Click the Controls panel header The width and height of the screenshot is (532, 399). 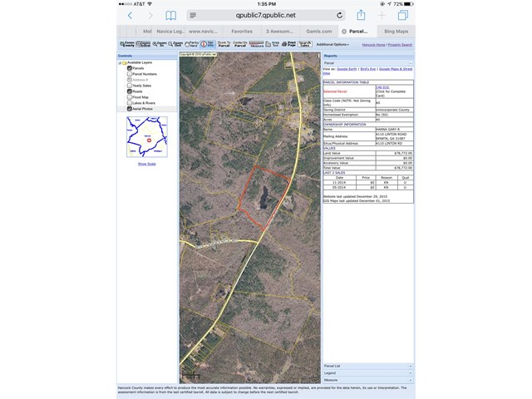pos(146,56)
